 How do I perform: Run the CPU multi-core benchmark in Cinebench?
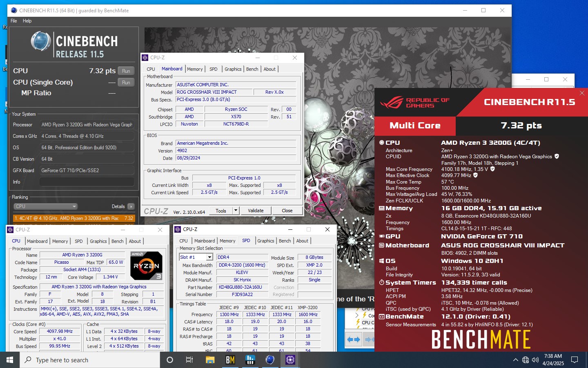[x=126, y=71]
